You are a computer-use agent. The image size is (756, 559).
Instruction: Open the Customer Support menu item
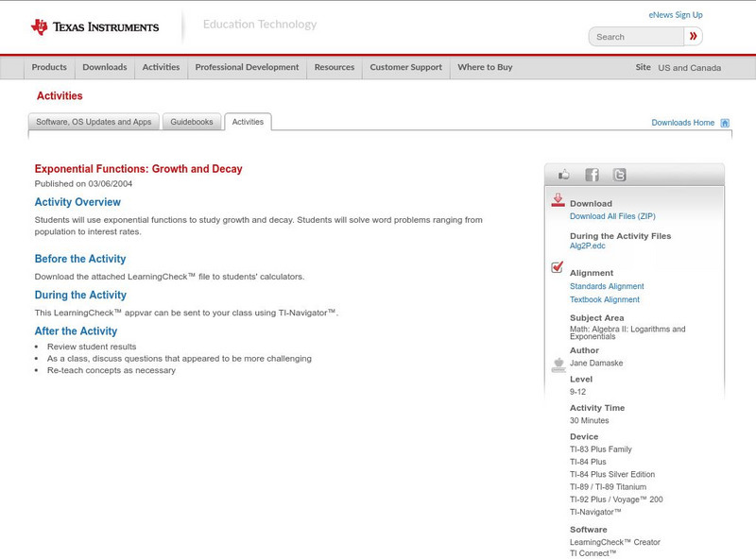pyautogui.click(x=405, y=67)
